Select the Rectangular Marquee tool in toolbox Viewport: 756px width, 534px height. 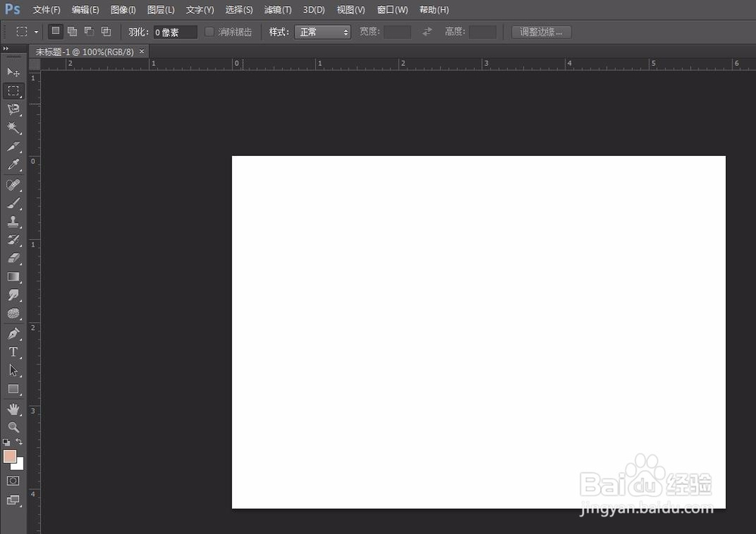coord(13,91)
